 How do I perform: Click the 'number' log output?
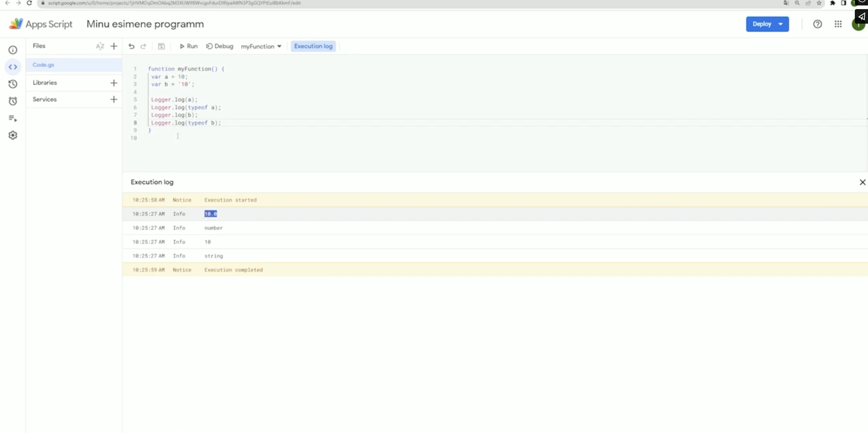(213, 228)
